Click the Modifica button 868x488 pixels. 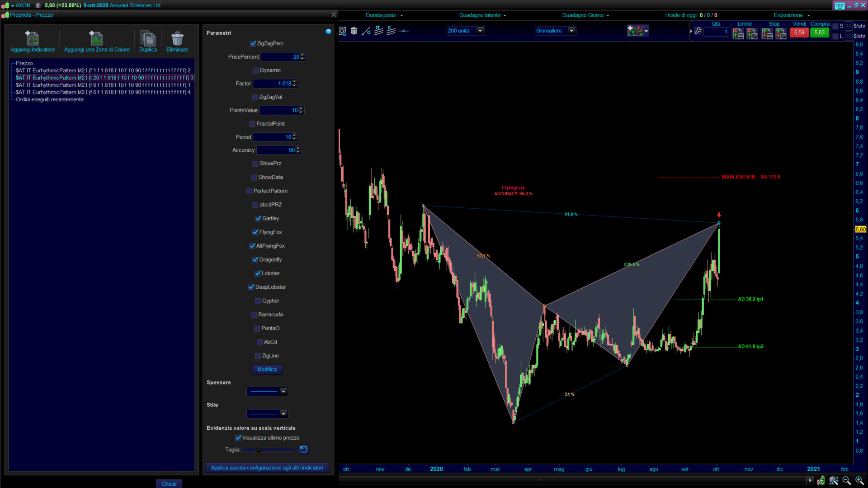coord(267,370)
